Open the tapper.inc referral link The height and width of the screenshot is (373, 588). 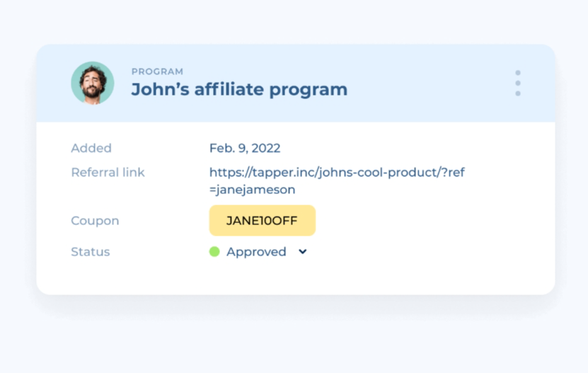337,172
